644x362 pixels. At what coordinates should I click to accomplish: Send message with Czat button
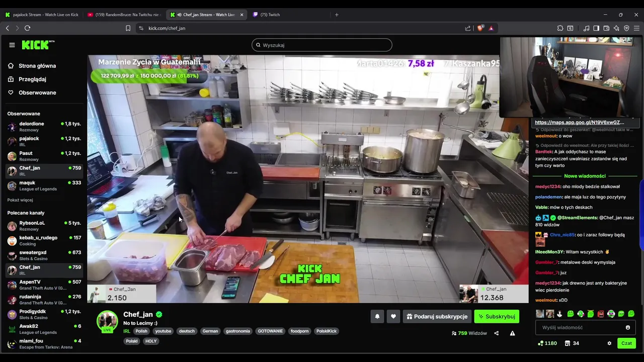pos(626,343)
